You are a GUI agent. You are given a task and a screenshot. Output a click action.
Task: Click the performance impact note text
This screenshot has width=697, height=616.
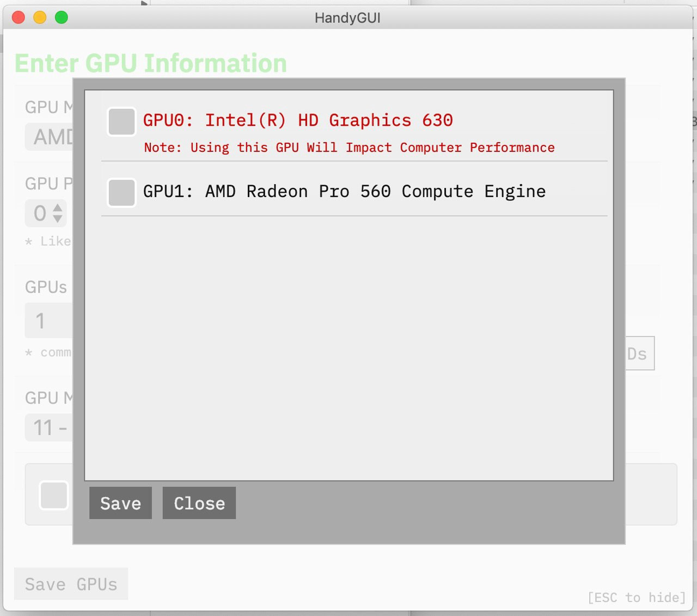[349, 148]
